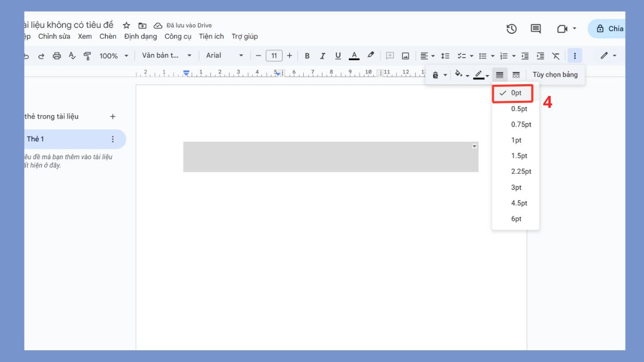Open the table cell dropdown arrow
This screenshot has width=644, height=362.
pyautogui.click(x=474, y=146)
